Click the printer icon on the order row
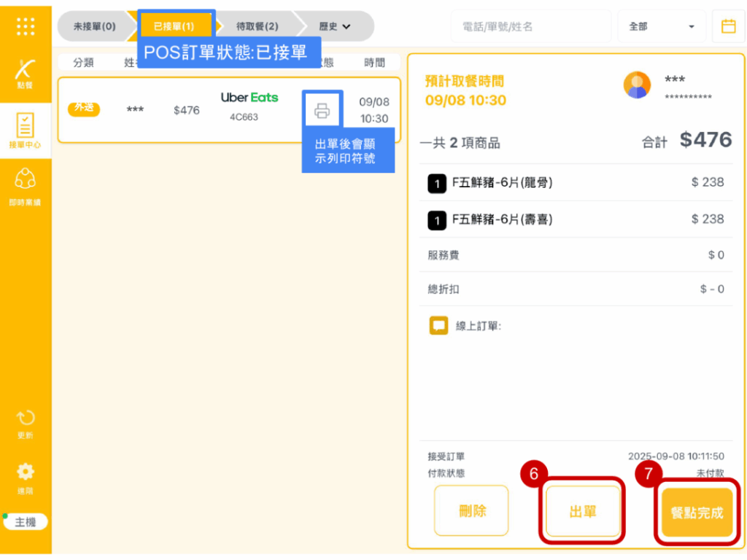 [x=322, y=111]
